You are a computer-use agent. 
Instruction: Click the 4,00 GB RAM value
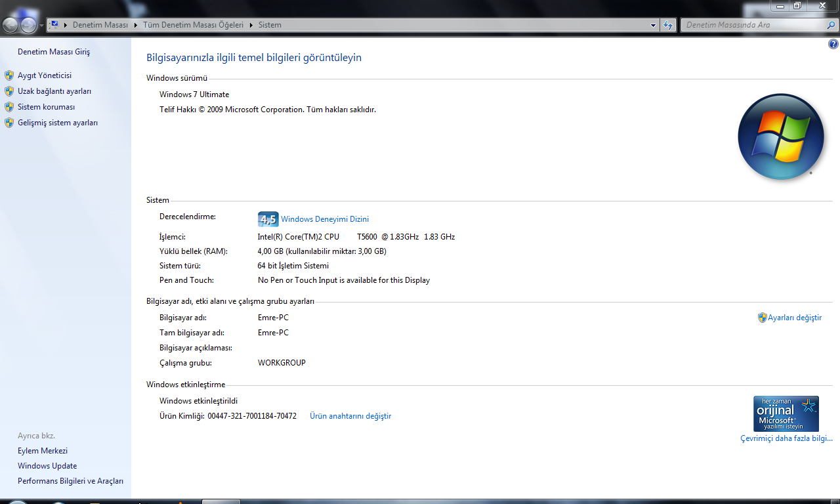click(322, 251)
